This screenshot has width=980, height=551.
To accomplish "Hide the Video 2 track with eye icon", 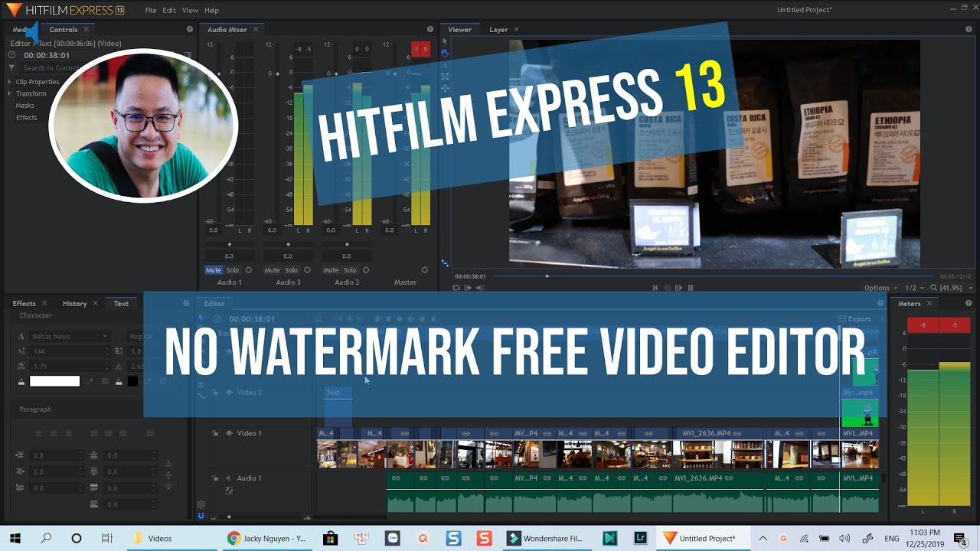I will (x=228, y=393).
